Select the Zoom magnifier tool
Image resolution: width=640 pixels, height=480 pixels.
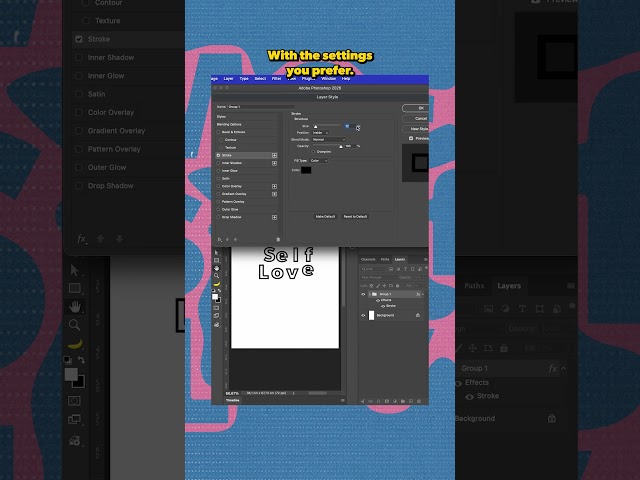[x=216, y=276]
